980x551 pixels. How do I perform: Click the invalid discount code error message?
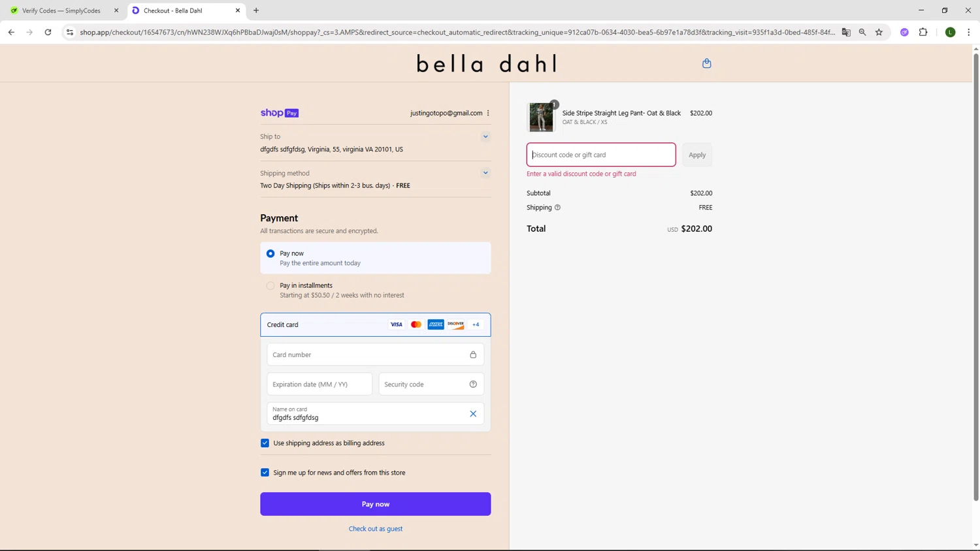click(x=581, y=174)
